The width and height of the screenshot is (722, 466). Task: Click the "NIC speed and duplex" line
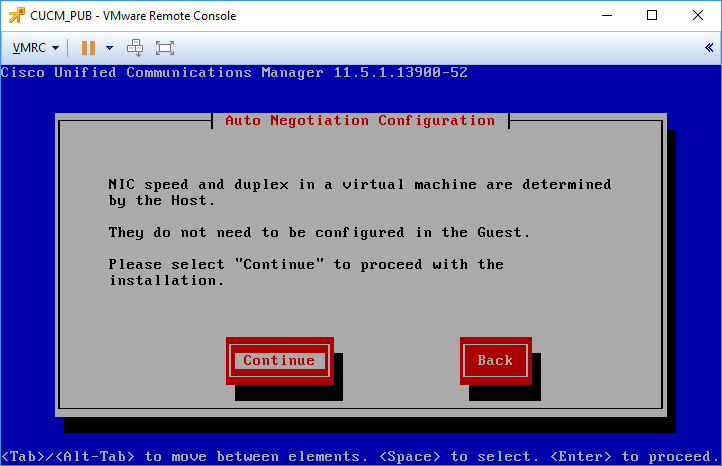tap(360, 192)
